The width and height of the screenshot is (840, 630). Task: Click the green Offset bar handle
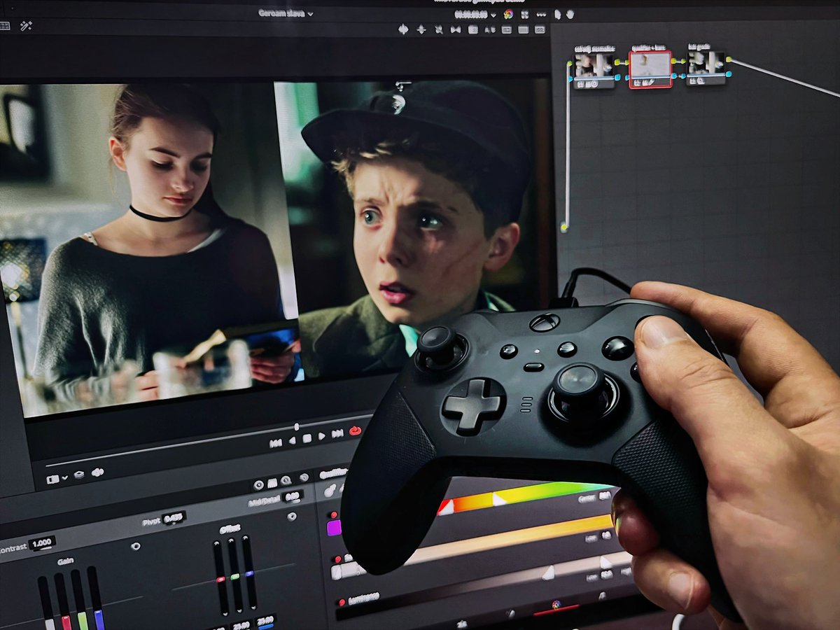coord(235,577)
